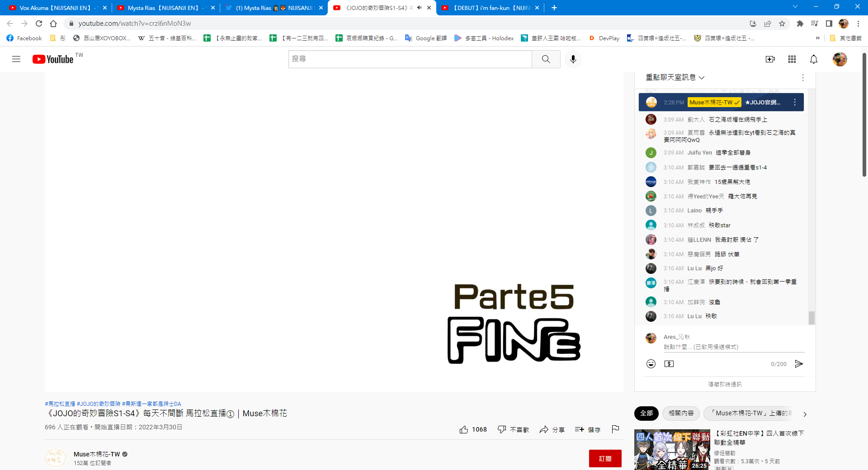The image size is (868, 470).
Task: Open the Chrome tab search dropdown
Action: point(795,7)
